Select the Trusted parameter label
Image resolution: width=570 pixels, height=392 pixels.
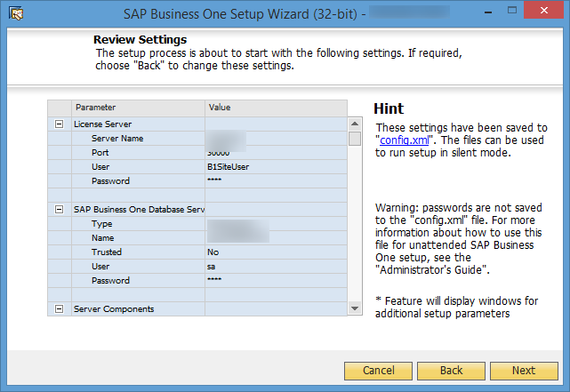pyautogui.click(x=107, y=252)
